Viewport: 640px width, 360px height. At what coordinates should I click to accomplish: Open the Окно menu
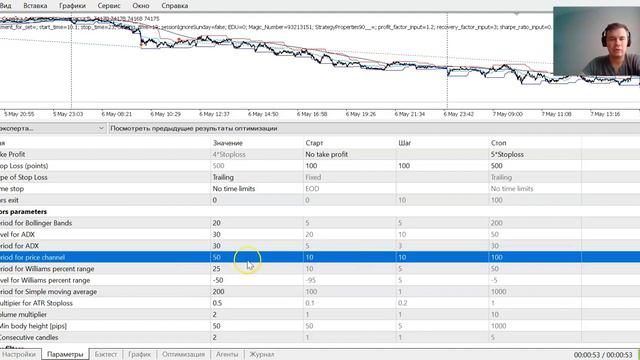point(141,6)
